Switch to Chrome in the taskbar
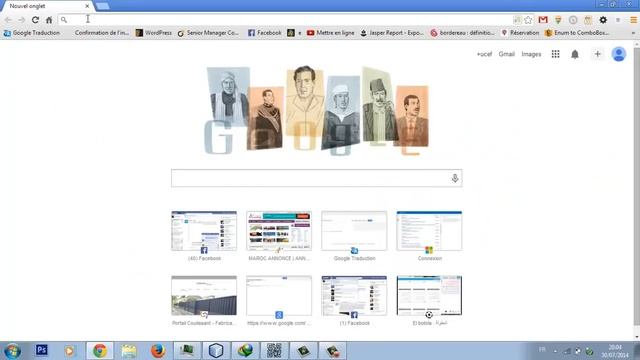The image size is (640, 360). [100, 351]
